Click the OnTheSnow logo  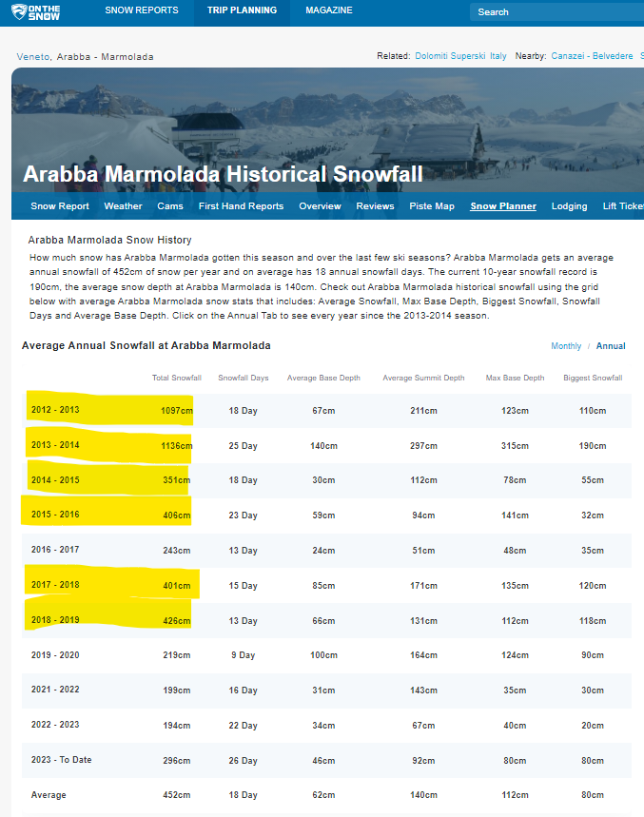tap(35, 12)
